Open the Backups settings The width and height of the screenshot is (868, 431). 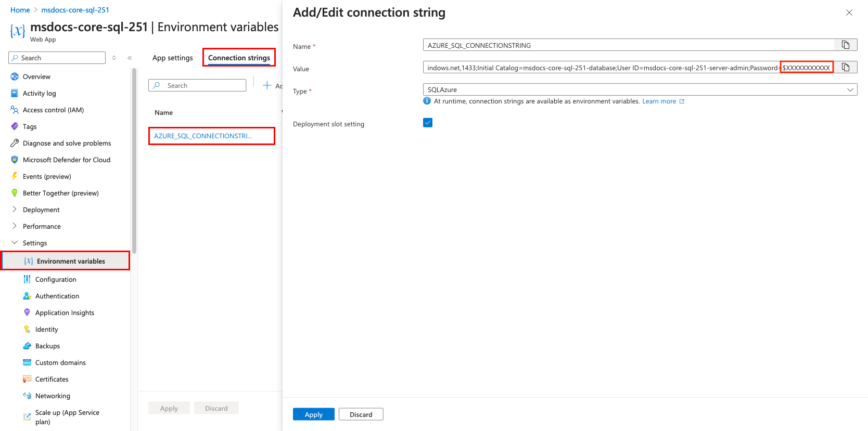(x=47, y=346)
